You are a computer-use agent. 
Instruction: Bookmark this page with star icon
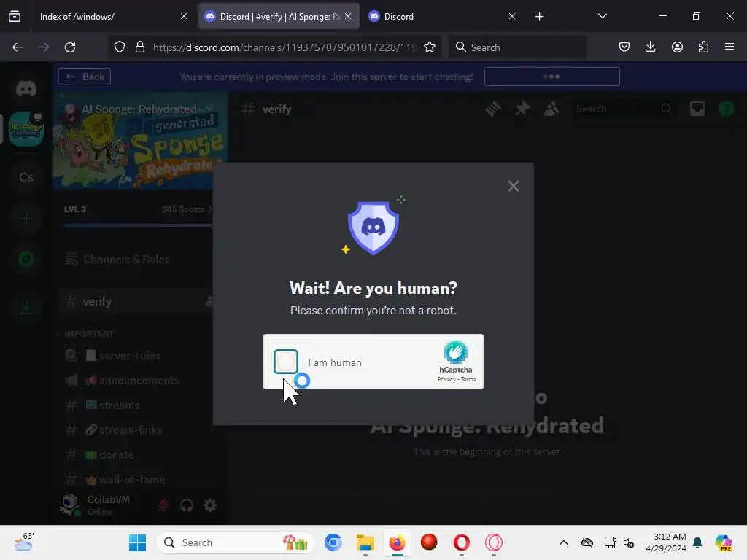click(430, 47)
